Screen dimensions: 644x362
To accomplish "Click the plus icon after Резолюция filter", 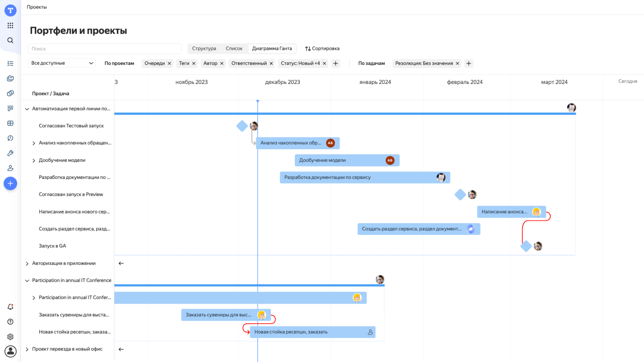I will pos(468,63).
